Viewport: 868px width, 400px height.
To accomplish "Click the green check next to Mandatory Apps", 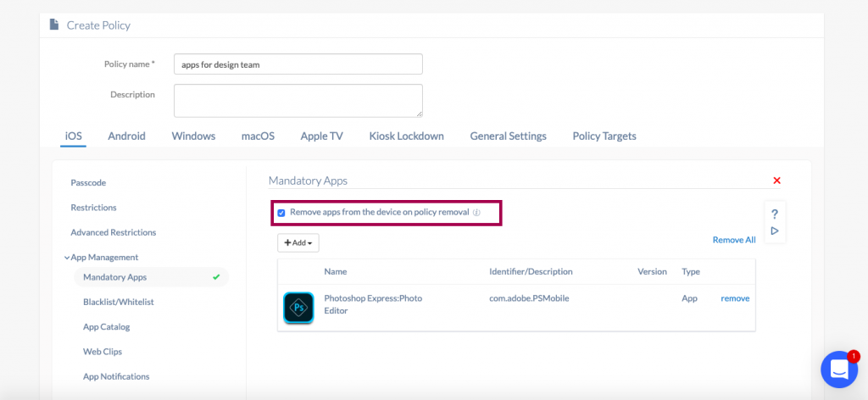I will (216, 276).
